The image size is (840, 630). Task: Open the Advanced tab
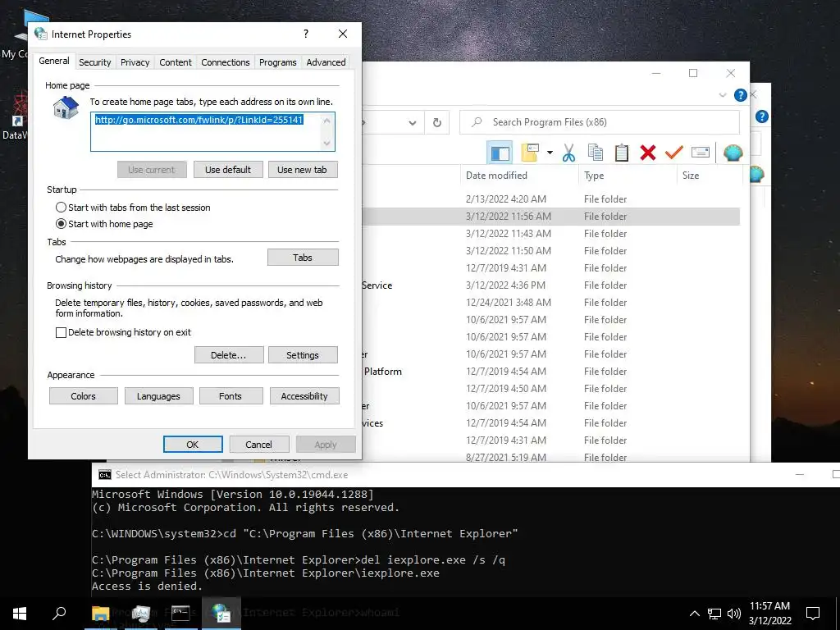pyautogui.click(x=326, y=62)
